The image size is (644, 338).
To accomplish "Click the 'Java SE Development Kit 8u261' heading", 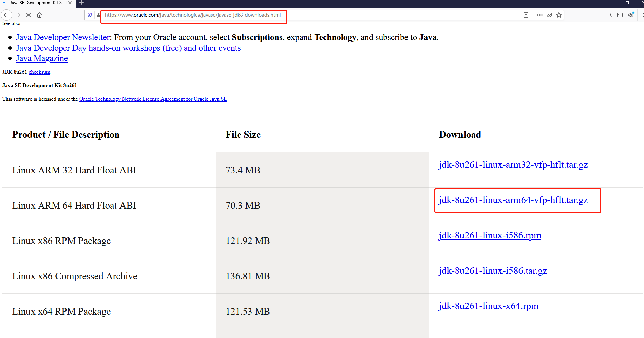I will point(40,85).
